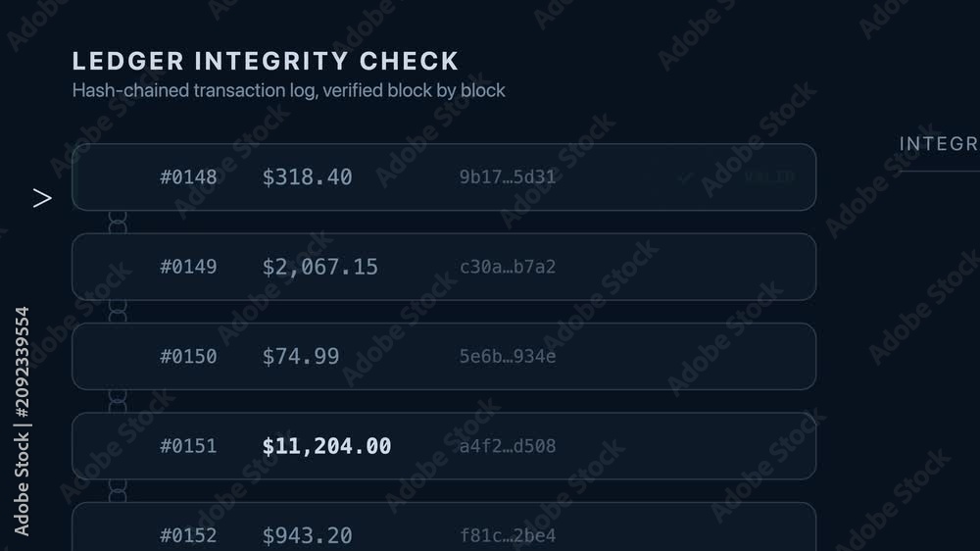Click the Ledger Integrity Check title
980x551 pixels.
coord(266,62)
